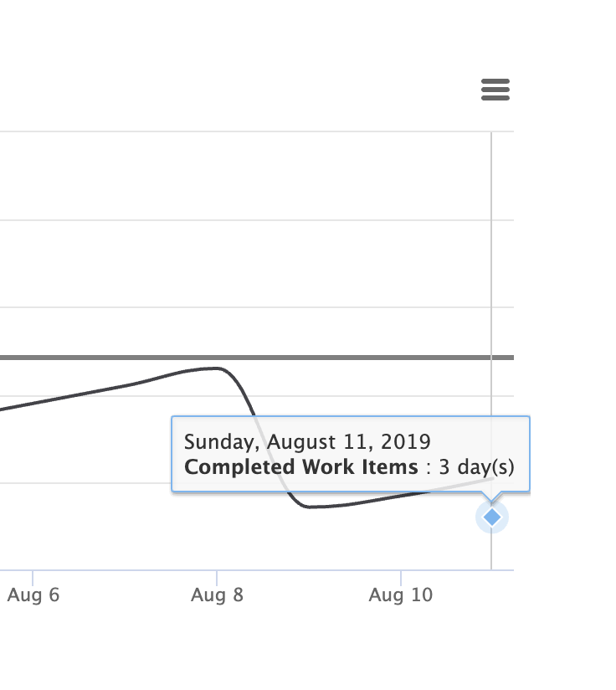This screenshot has height=690, width=616.
Task: Click the topmost horizontal gridline of the chart
Action: [257, 131]
